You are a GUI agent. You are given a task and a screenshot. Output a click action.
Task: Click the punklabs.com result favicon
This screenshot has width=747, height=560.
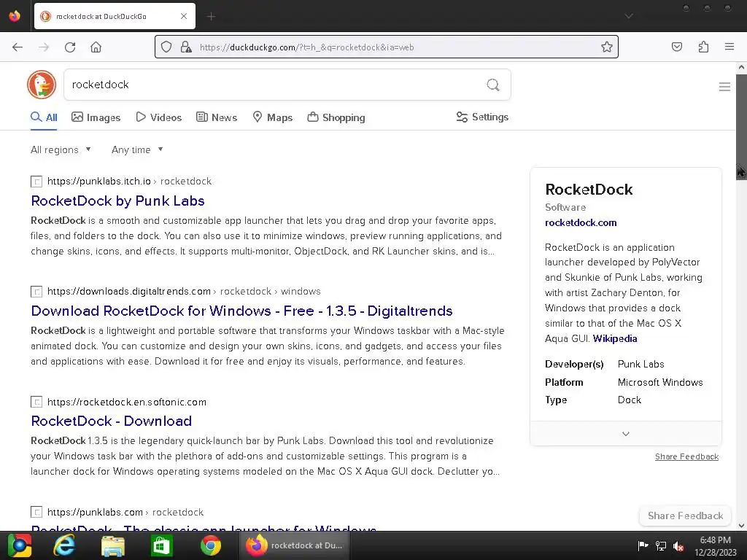36,513
